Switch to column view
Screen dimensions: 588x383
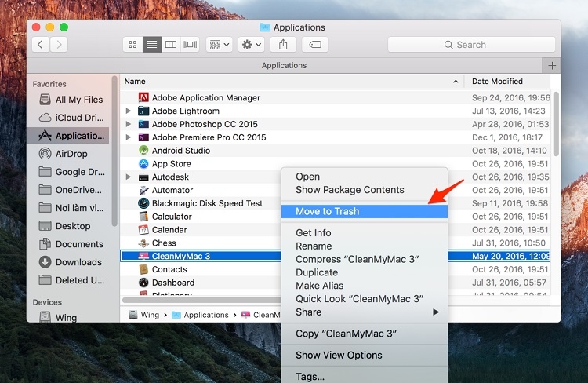171,45
